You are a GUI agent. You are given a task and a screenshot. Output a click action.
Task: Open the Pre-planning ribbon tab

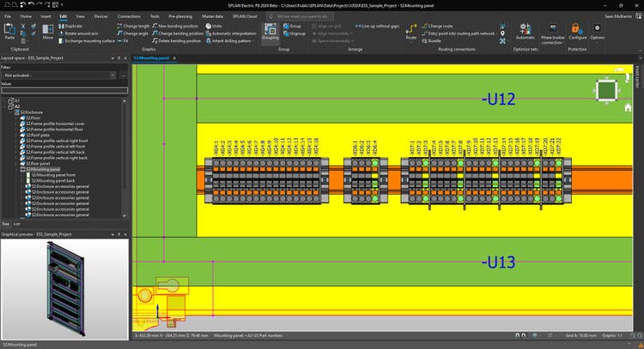pos(180,16)
